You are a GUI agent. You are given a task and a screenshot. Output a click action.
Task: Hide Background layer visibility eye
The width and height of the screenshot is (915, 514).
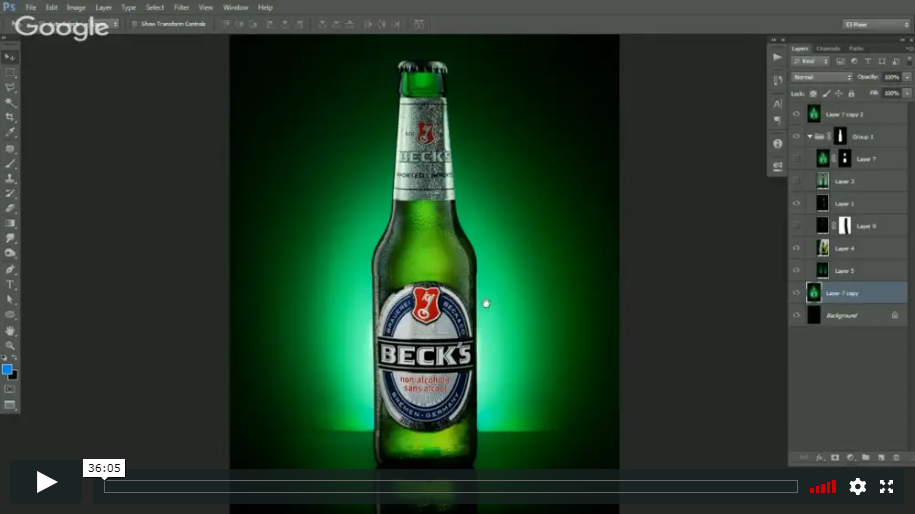click(797, 315)
